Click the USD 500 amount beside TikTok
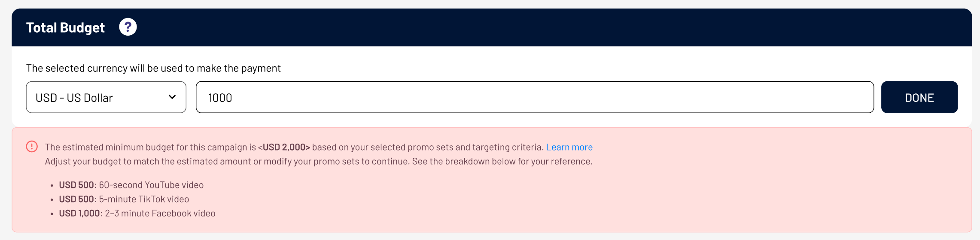 point(76,199)
